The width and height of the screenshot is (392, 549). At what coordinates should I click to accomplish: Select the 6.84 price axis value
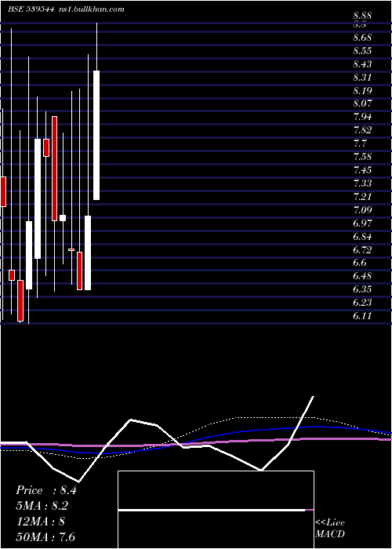[362, 236]
